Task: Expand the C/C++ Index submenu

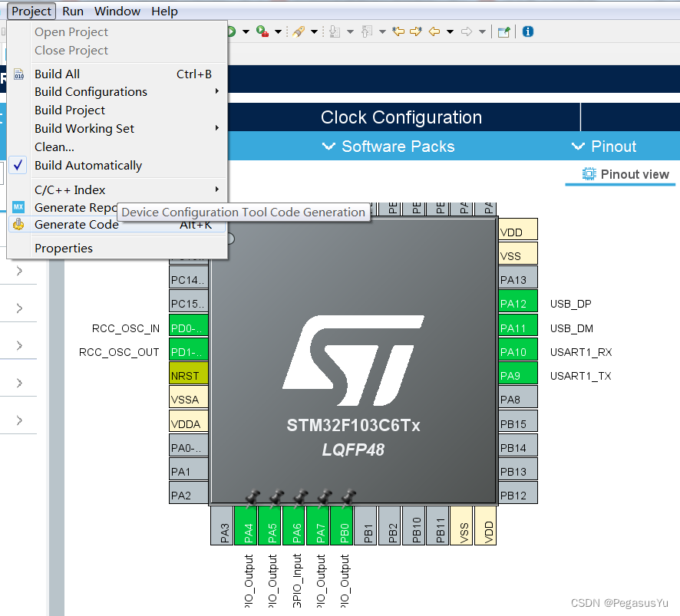Action: (x=117, y=190)
